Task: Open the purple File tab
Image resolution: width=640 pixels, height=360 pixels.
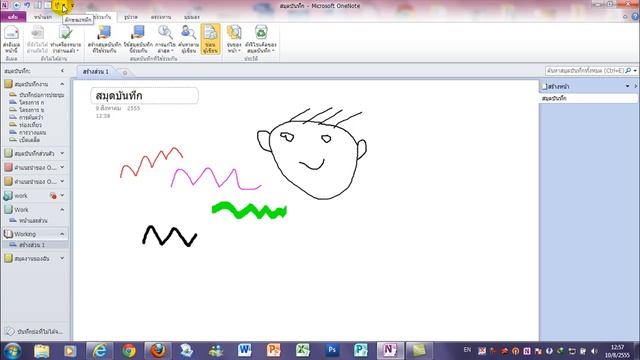Action: point(13,17)
